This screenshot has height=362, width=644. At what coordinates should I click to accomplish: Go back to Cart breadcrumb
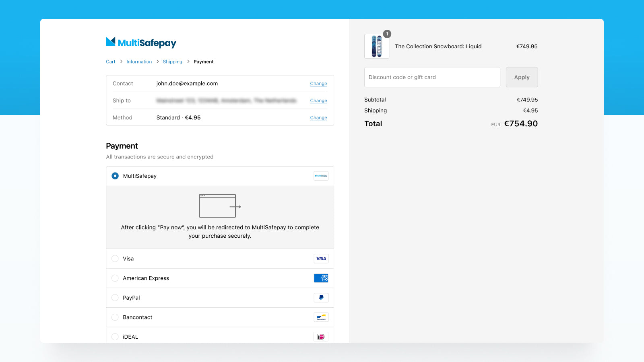(111, 62)
